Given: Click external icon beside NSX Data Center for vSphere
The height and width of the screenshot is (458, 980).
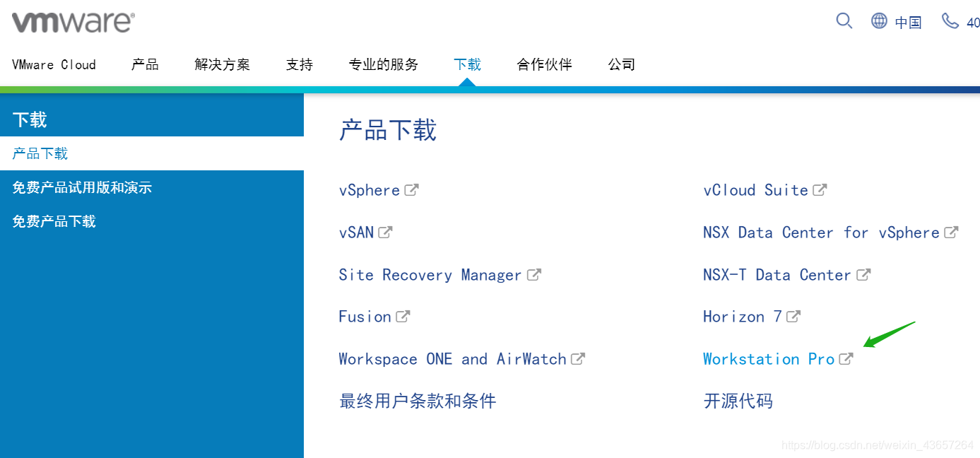Looking at the screenshot, I should [x=951, y=232].
